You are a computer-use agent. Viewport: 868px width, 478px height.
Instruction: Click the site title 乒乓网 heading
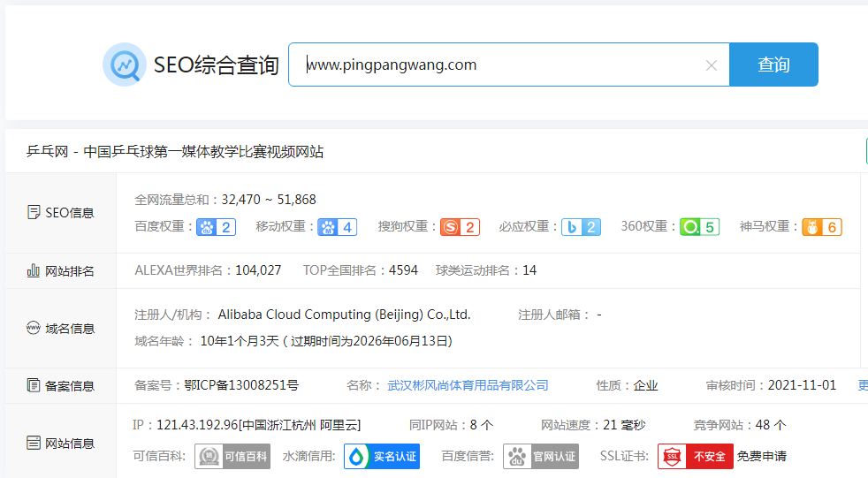click(x=175, y=152)
